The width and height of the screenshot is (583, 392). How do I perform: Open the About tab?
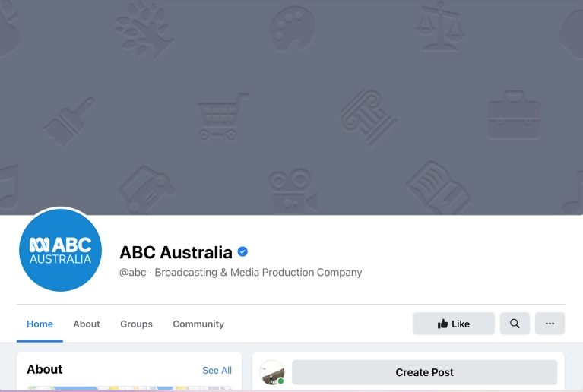(x=86, y=324)
